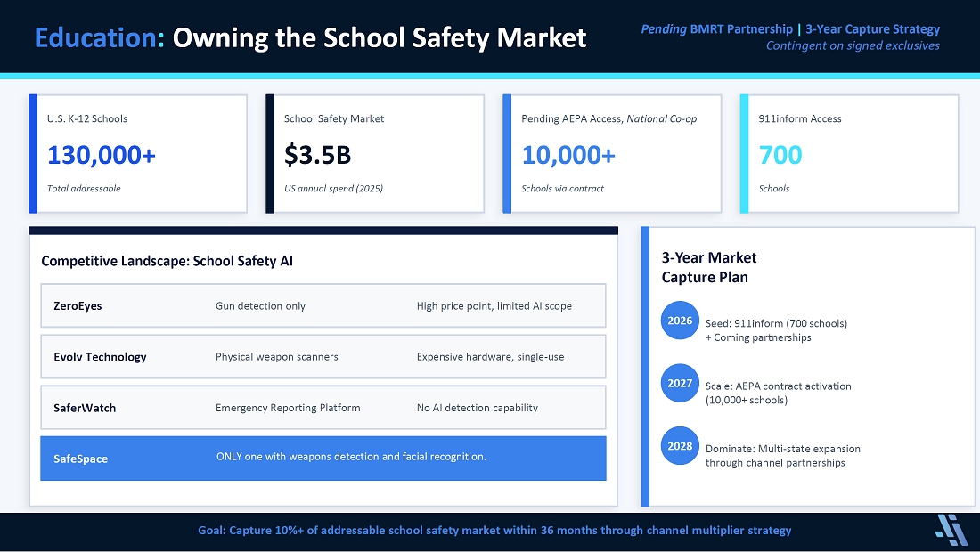Click the 'School Safety Market' card label
The height and width of the screenshot is (552, 980).
tap(334, 118)
